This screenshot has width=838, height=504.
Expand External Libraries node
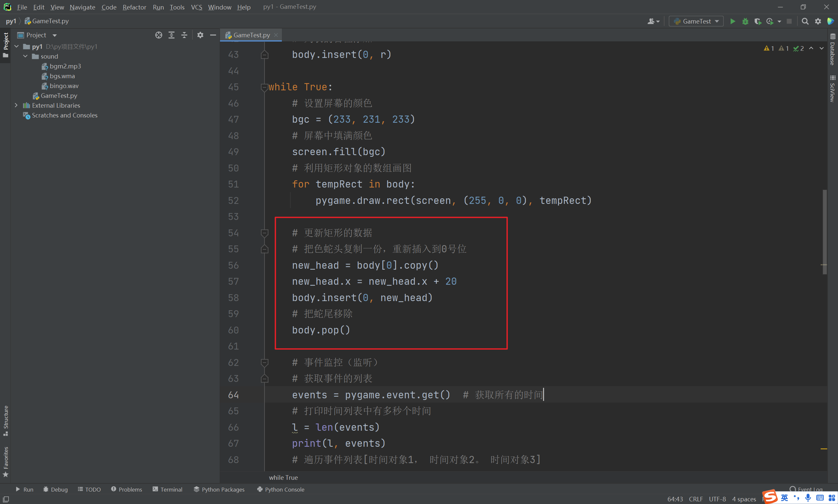(16, 105)
